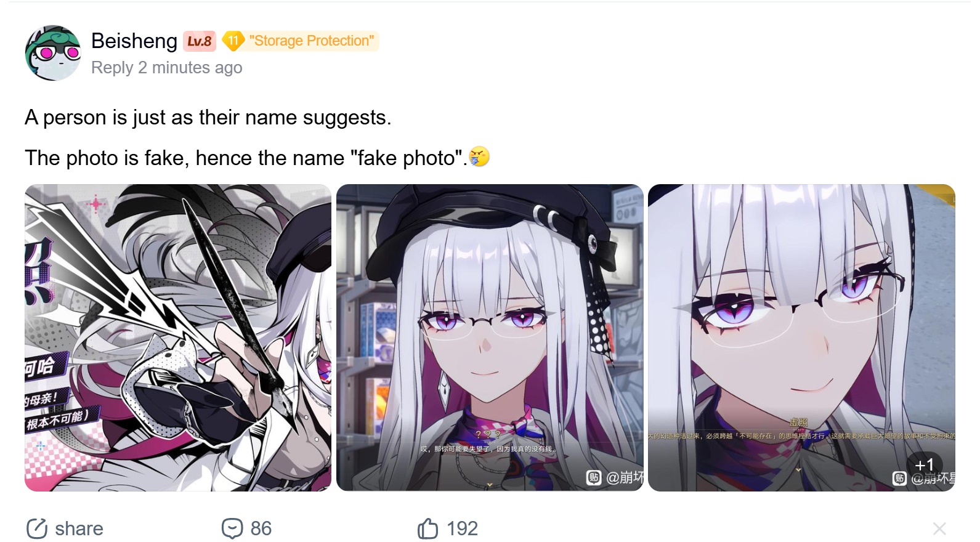Expand more images via +1 overlay

[924, 465]
